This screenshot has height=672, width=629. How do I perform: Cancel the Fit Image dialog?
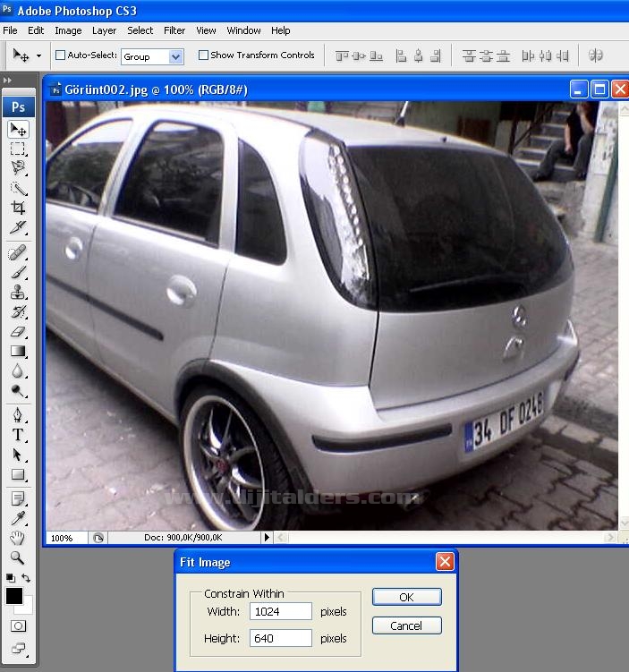pos(406,625)
